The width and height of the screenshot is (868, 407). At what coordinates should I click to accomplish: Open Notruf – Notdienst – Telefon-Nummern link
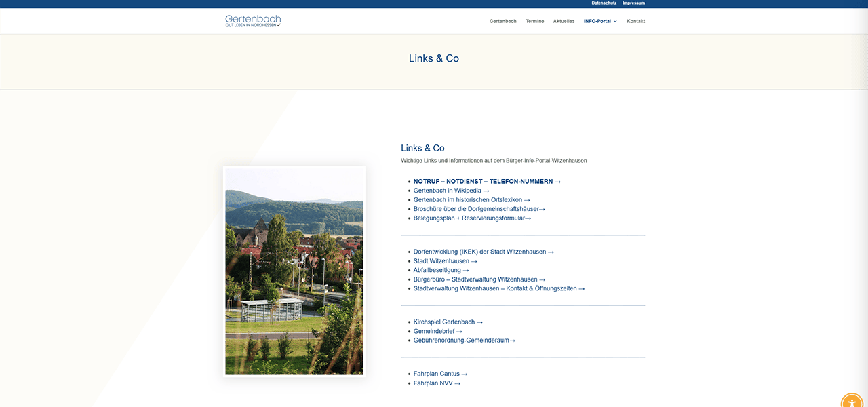point(486,182)
